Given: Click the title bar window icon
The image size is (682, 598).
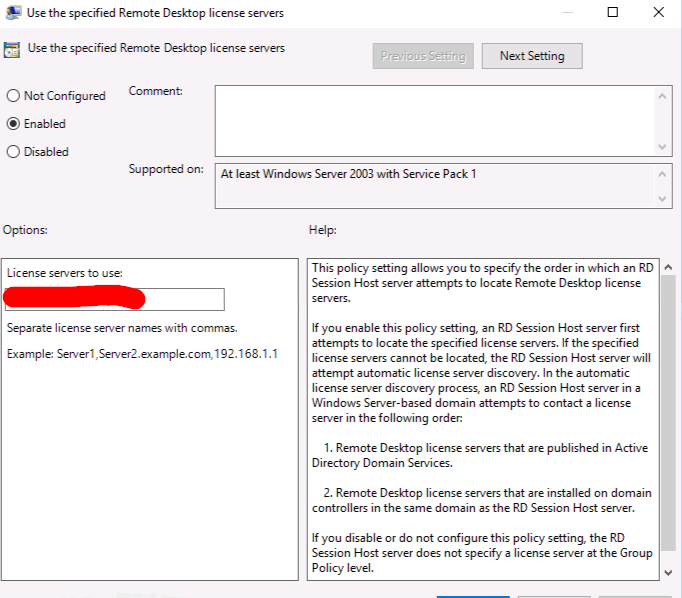Looking at the screenshot, I should [13, 13].
